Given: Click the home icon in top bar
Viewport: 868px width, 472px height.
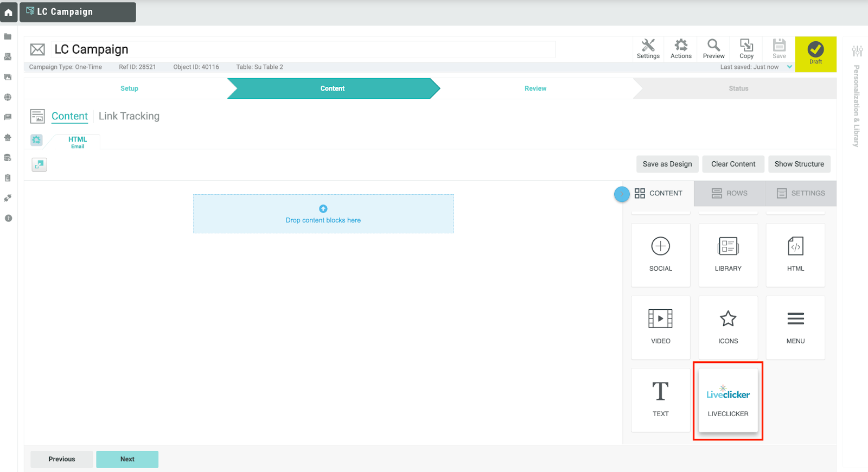Looking at the screenshot, I should (x=9, y=12).
